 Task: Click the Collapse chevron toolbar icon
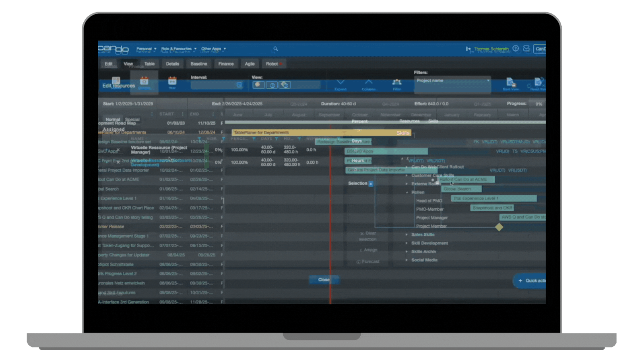[x=368, y=84]
